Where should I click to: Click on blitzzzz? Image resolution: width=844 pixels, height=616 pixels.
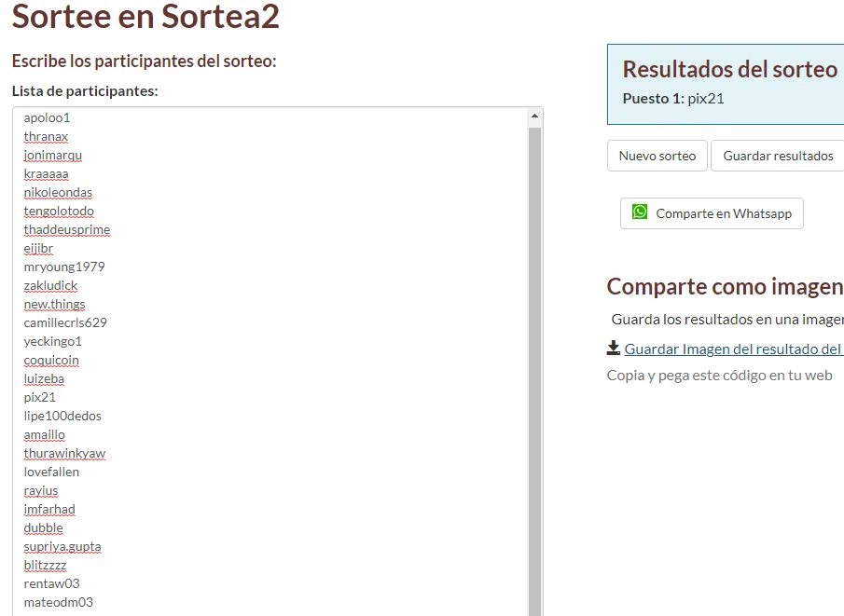click(45, 566)
